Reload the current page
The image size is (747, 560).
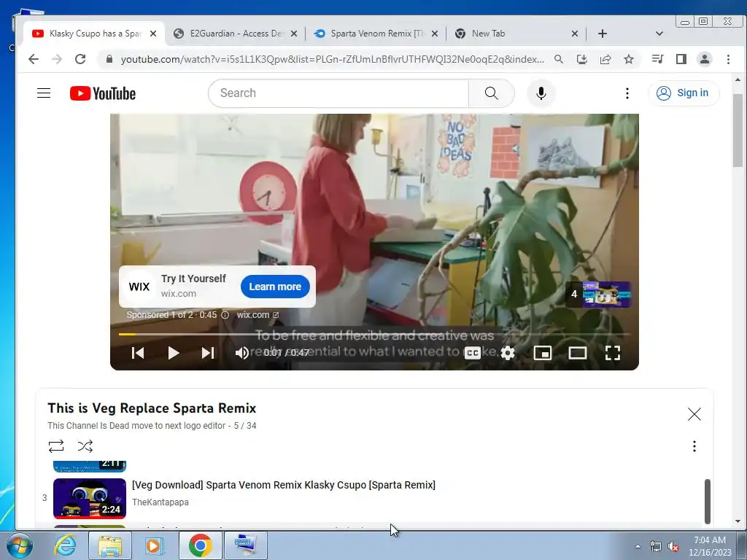click(x=80, y=59)
